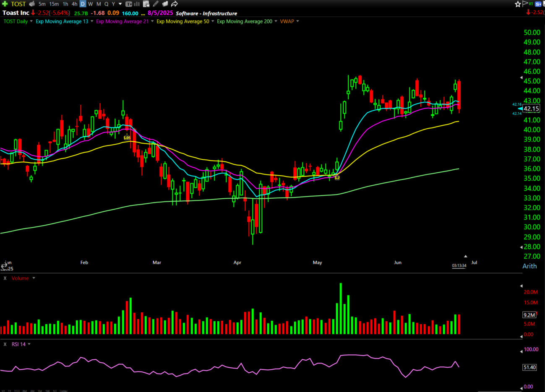Select the Quarterly (Q) timeframe
This screenshot has height=392, width=545.
coord(107,4)
